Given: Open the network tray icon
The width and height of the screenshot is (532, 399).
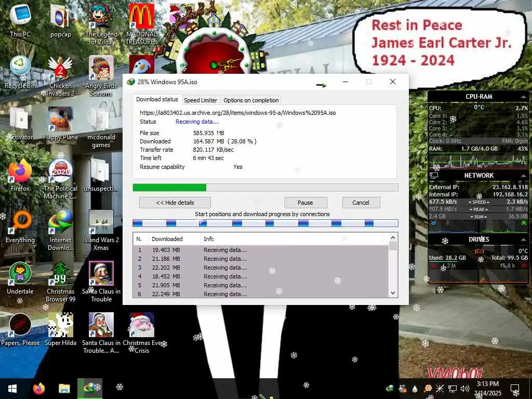Looking at the screenshot, I should (453, 389).
